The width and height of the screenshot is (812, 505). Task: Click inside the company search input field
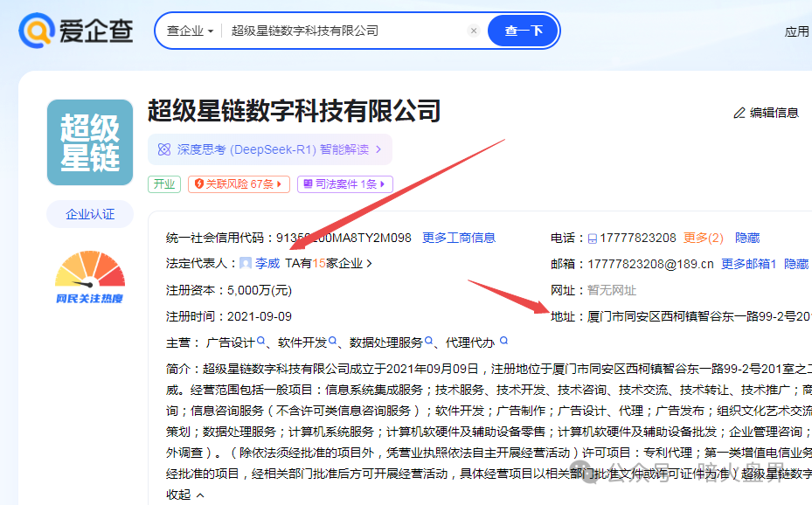(332, 30)
